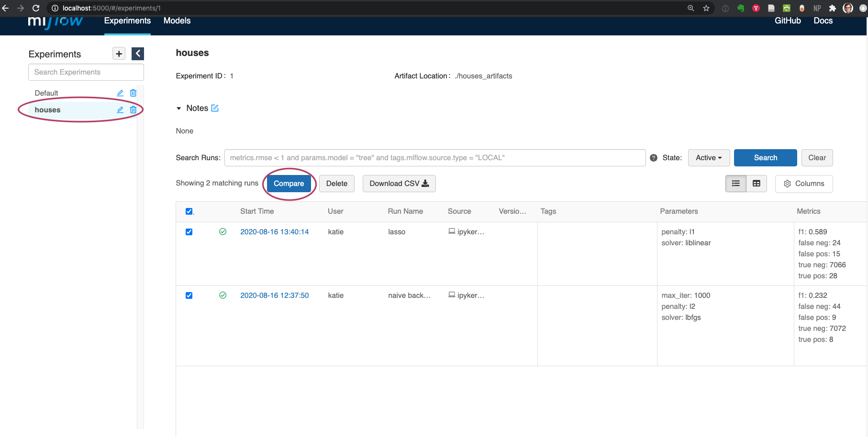Click the browser address bar URL
868x437 pixels.
click(x=111, y=8)
